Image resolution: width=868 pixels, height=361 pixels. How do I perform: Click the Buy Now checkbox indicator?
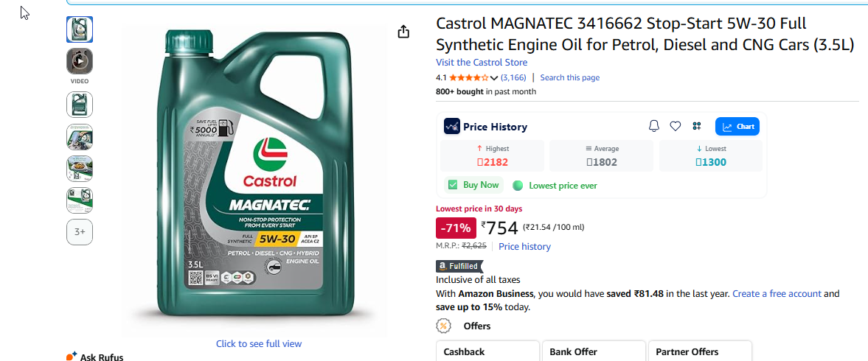453,185
